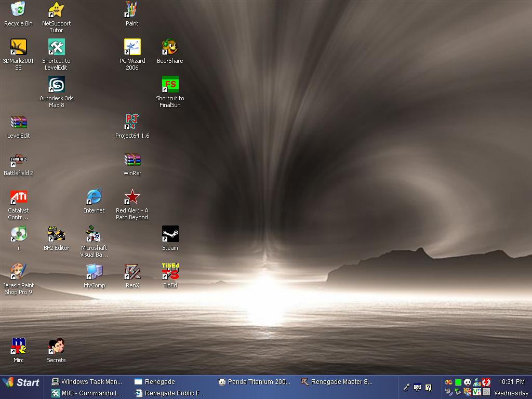Switch to Renegade Master Server taskbar item

337,382
